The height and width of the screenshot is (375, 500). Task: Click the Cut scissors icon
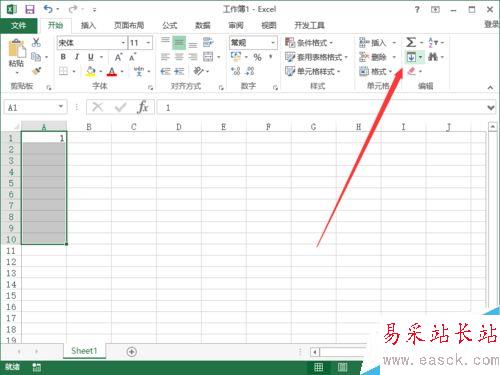[36, 42]
